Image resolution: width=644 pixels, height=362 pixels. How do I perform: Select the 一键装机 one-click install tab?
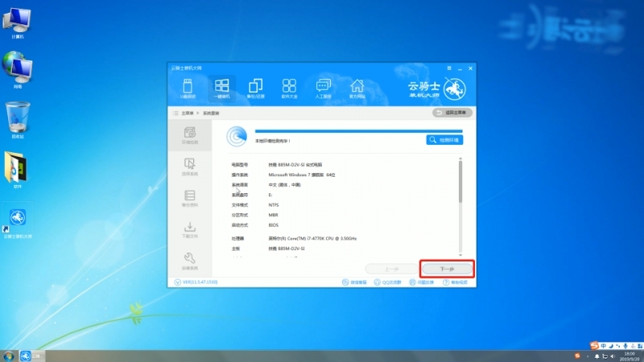click(x=222, y=88)
